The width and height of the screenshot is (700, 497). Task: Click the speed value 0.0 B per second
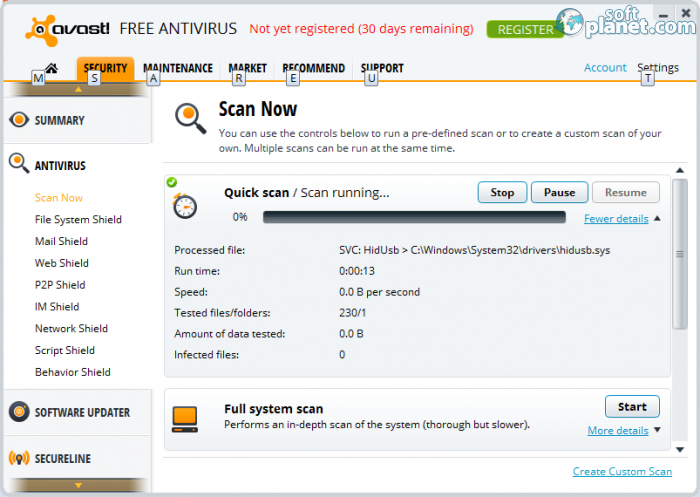[x=379, y=292]
